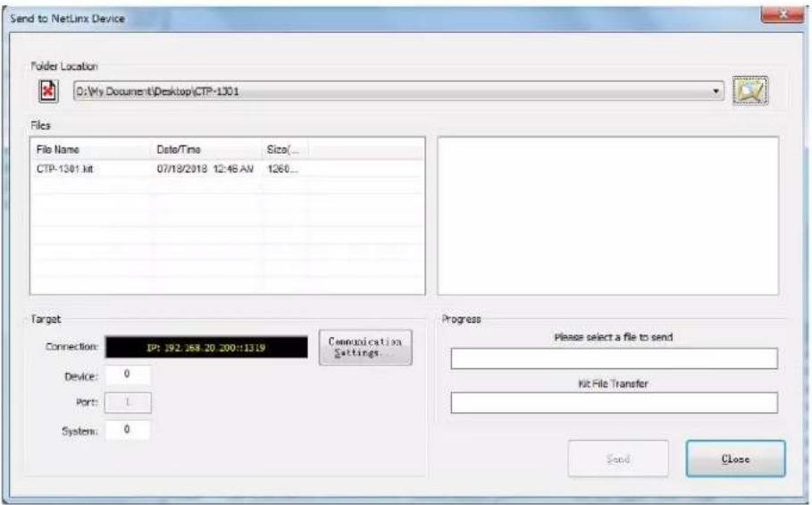Expand the Folder Location dropdown arrow
Image resolution: width=812 pixels, height=505 pixels.
coord(716,91)
